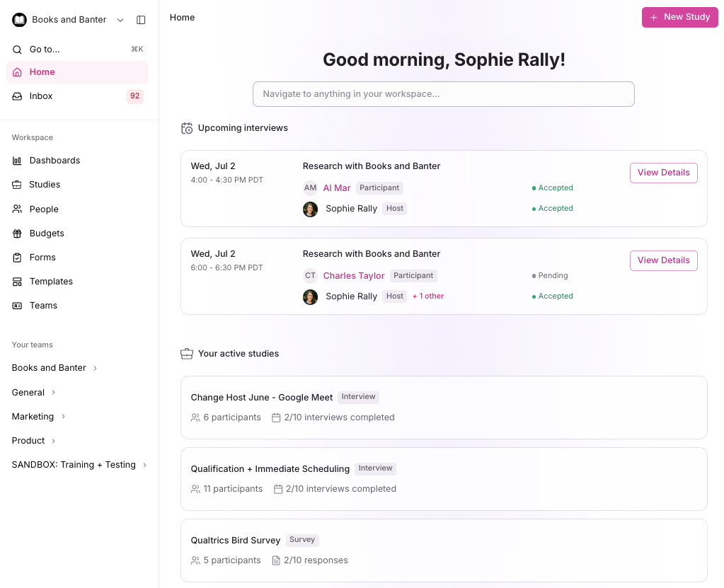Click the Home house icon in the sidebar

click(x=17, y=72)
